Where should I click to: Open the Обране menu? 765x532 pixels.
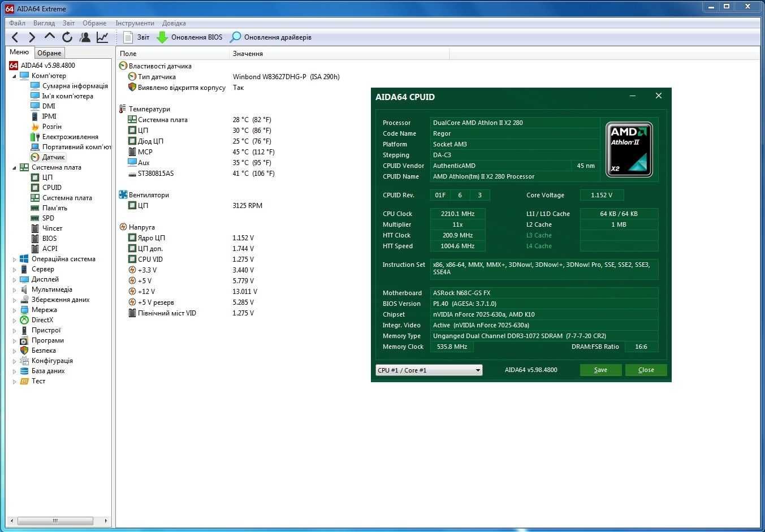coord(94,23)
